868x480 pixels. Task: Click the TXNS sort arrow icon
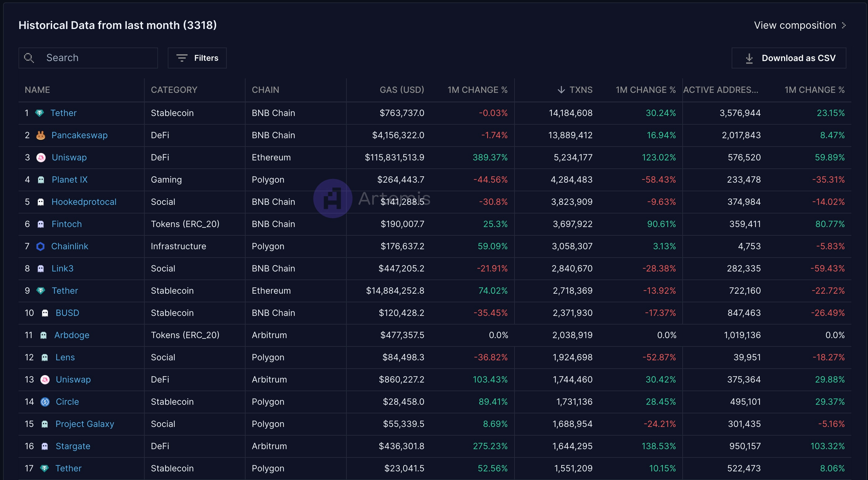tap(561, 90)
